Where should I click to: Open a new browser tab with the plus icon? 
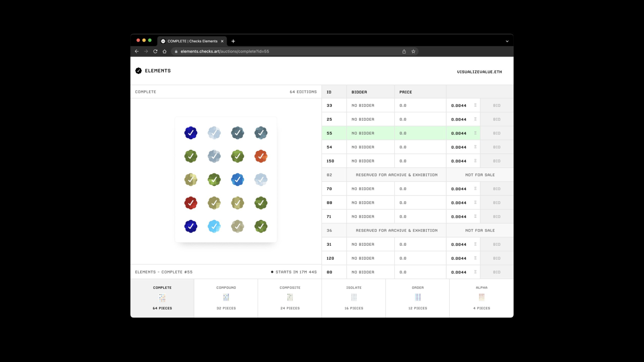pos(233,41)
